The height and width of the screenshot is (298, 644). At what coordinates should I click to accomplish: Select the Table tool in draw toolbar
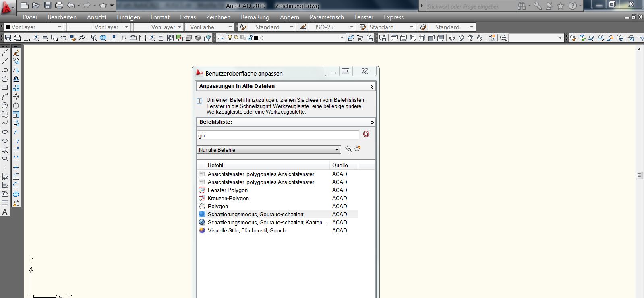(x=5, y=203)
